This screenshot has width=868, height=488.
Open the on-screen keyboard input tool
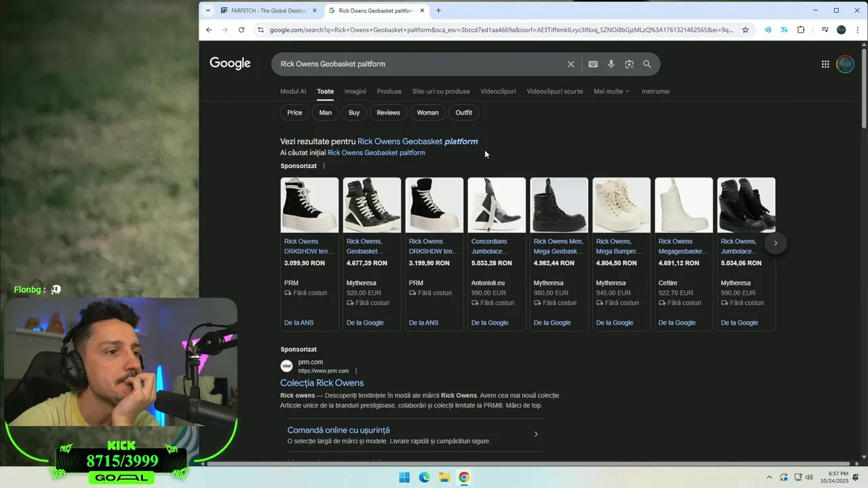click(x=593, y=64)
